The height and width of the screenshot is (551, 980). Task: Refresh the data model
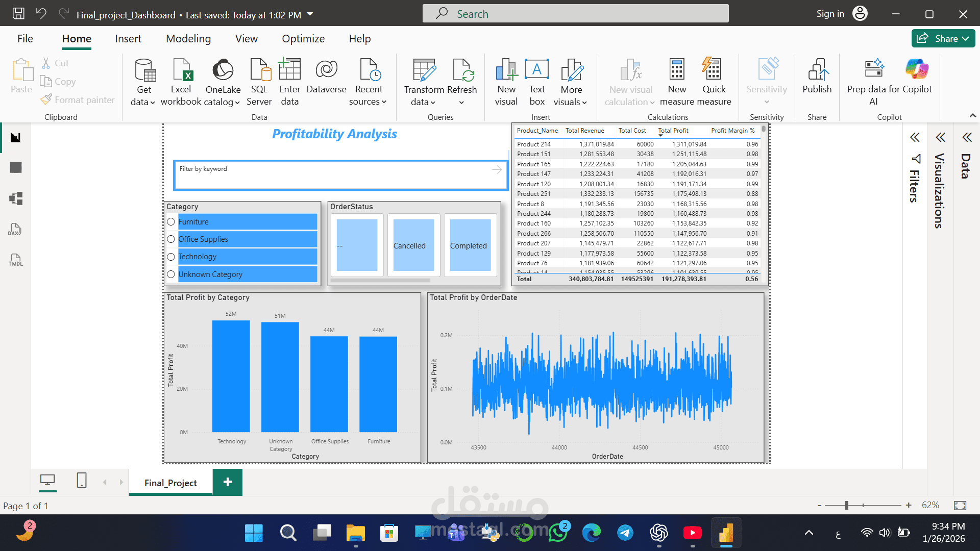(462, 70)
